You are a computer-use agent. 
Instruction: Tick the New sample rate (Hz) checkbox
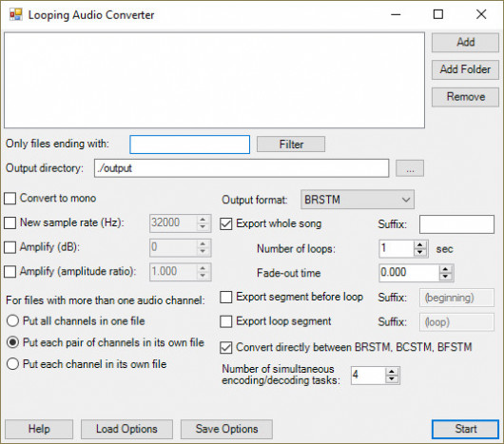point(10,222)
